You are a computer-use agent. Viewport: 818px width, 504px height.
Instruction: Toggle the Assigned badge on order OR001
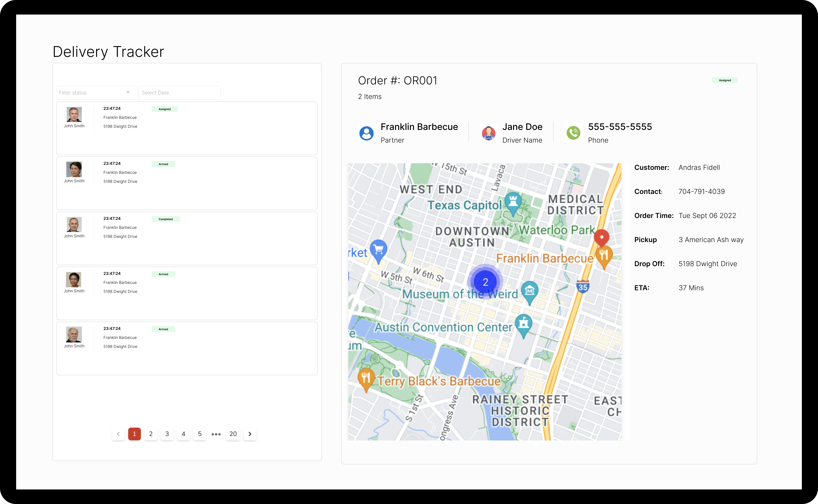click(725, 80)
